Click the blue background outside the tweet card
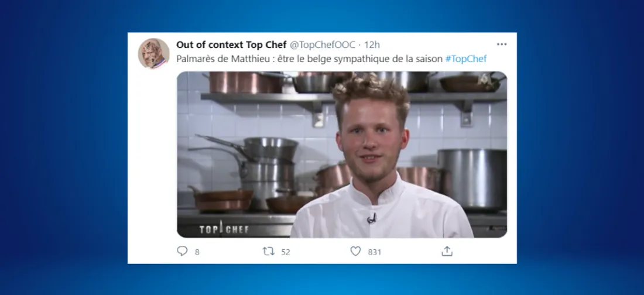The width and height of the screenshot is (644, 295). (61, 148)
